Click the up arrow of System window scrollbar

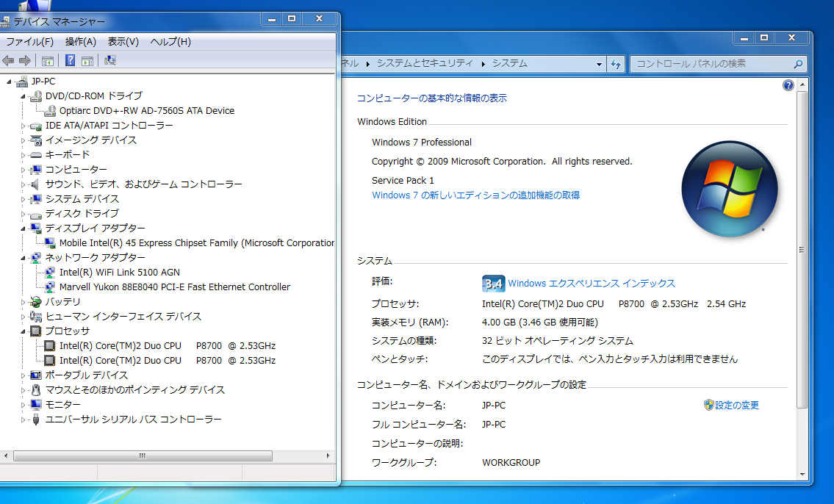(802, 84)
